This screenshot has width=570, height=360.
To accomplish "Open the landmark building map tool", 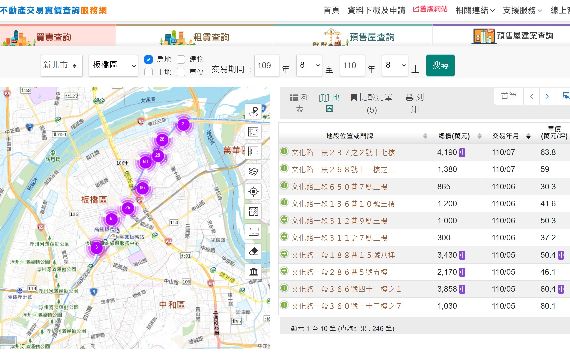I will (253, 271).
